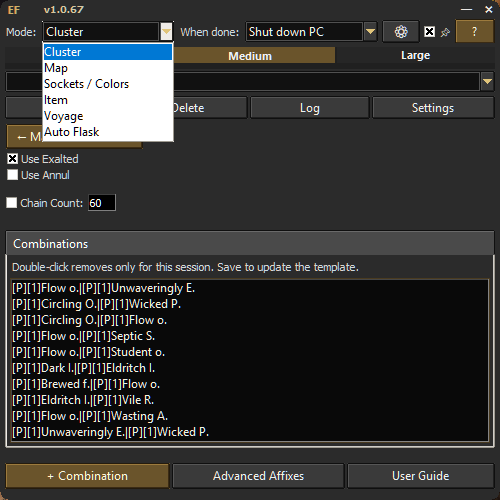
Task: Expand the When done dropdown arrow
Action: click(x=370, y=32)
